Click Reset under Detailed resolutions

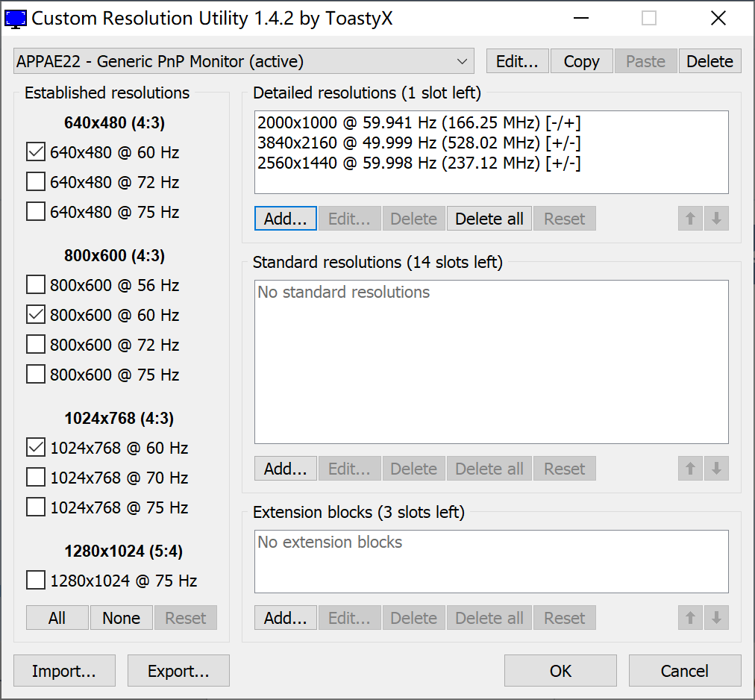coord(564,219)
